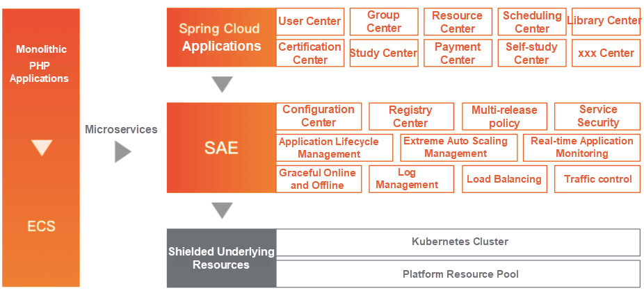Select Graceful Online and Offline box
644x293 pixels.
click(x=319, y=179)
